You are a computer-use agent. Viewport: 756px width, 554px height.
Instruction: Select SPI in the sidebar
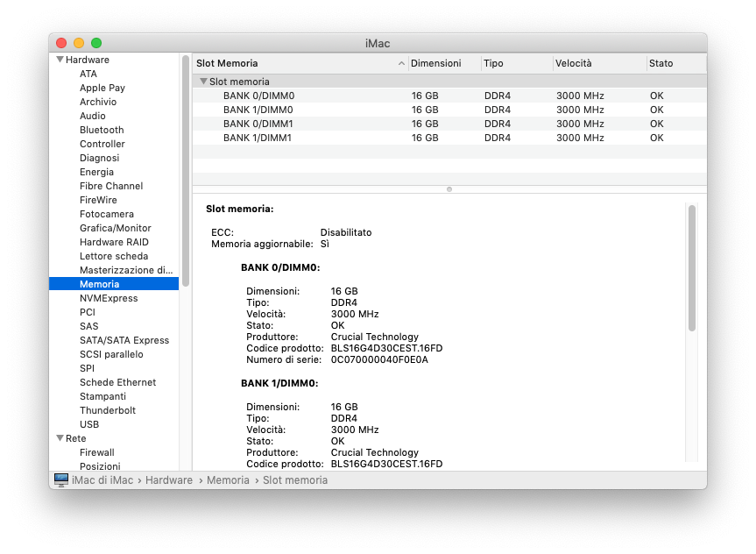(87, 367)
